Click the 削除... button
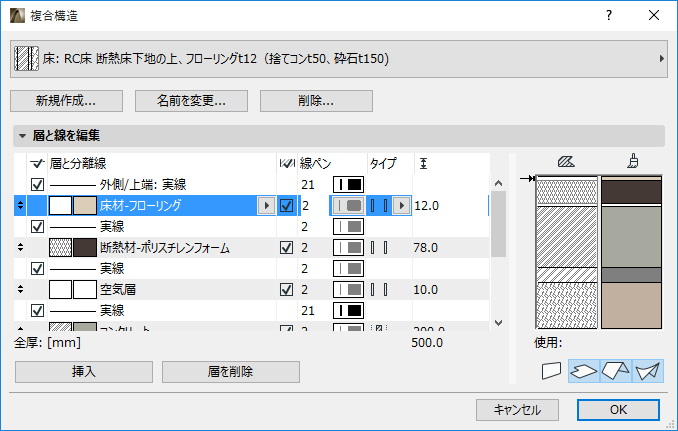 316,101
